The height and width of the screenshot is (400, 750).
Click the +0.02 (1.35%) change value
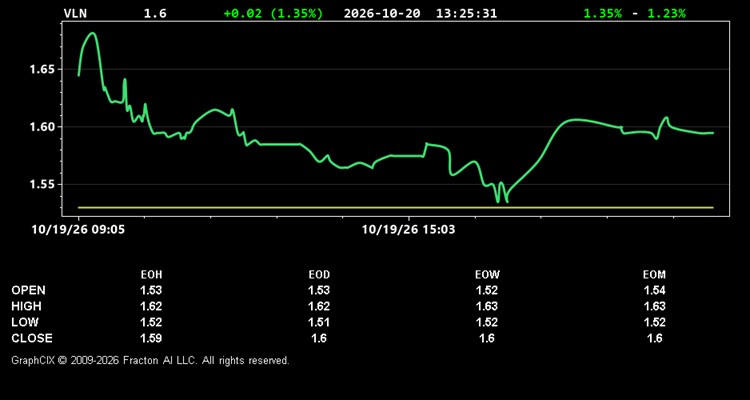273,13
